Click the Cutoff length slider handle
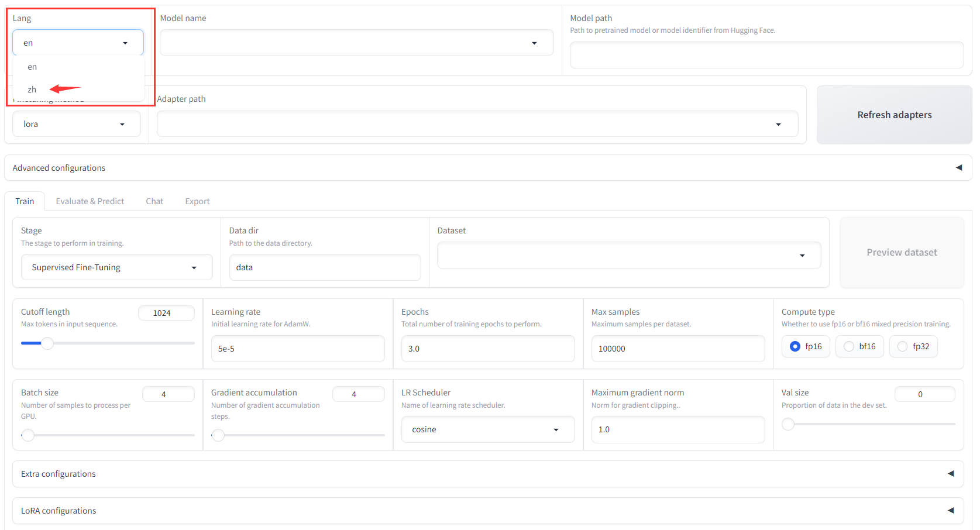This screenshot has height=530, width=980. coord(47,343)
